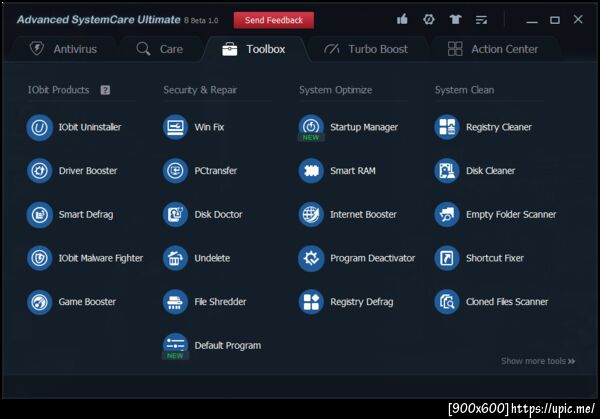Open Shortcut Fixer icon
Image resolution: width=600 pixels, height=419 pixels.
click(x=447, y=258)
